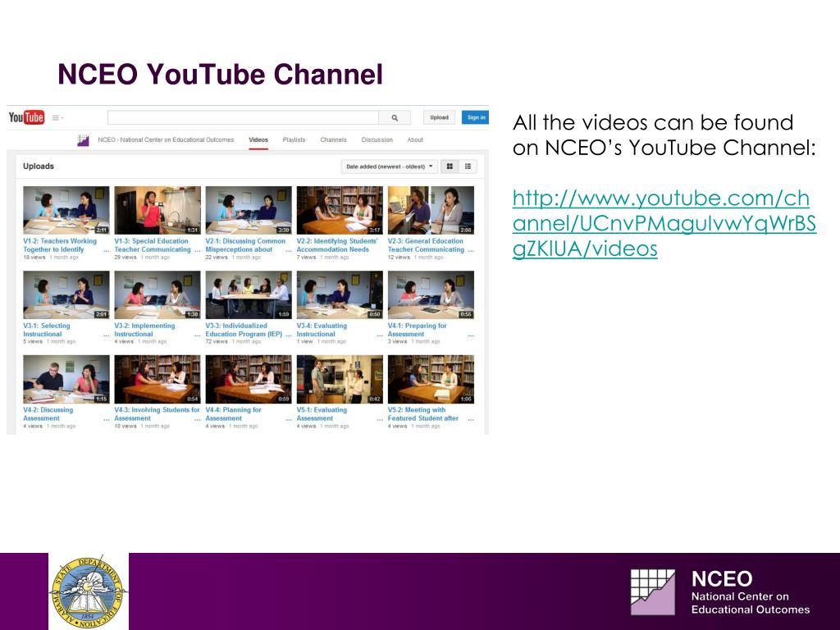
Task: Open the NCEO YouTube channel hyperlink
Action: (x=664, y=223)
